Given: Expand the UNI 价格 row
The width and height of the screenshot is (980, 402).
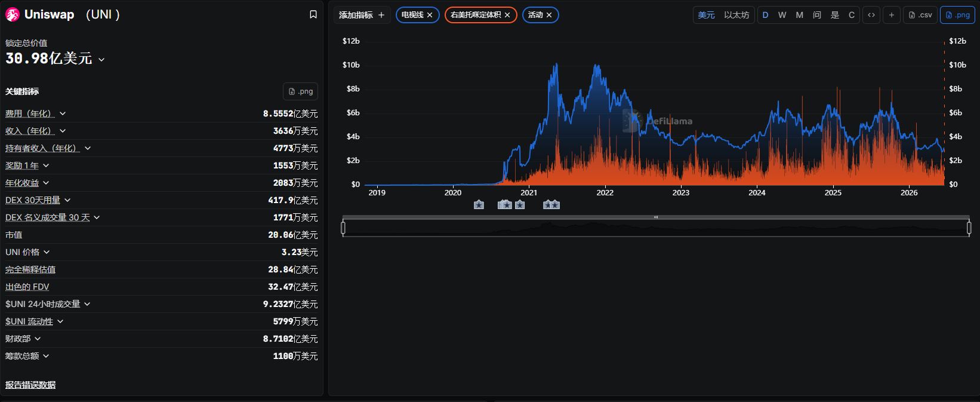Looking at the screenshot, I should 47,252.
